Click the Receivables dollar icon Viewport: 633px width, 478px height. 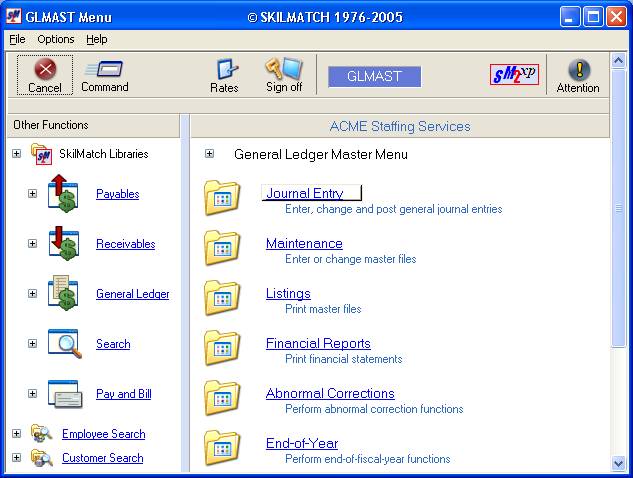pos(63,243)
